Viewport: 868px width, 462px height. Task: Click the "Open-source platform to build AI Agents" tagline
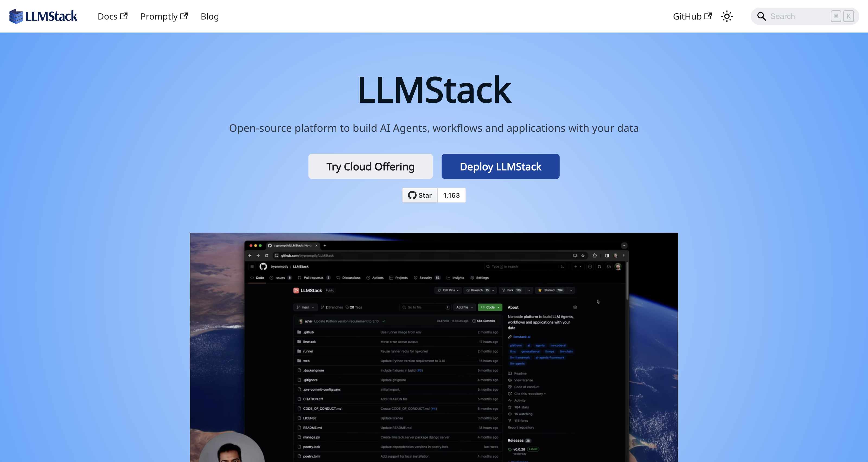tap(434, 128)
